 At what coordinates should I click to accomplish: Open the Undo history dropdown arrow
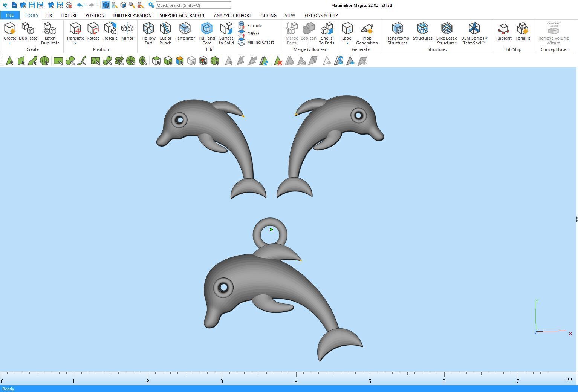[x=85, y=5]
